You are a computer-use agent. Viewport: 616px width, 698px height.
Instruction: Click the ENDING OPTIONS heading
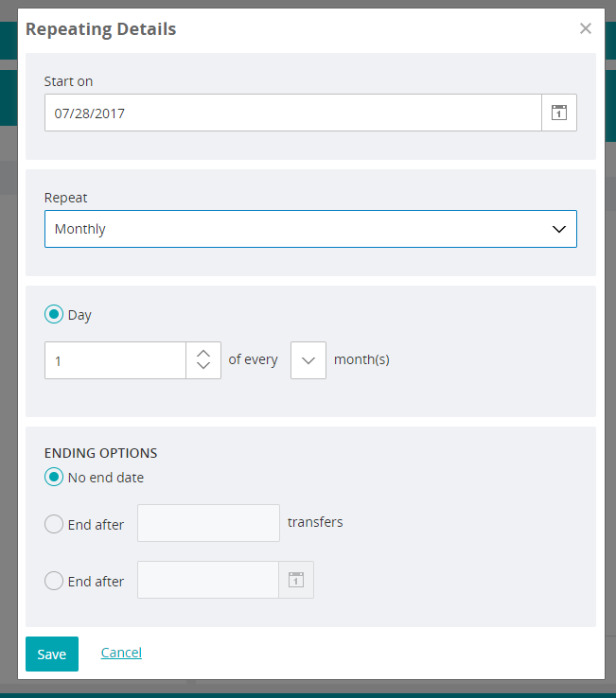point(100,453)
